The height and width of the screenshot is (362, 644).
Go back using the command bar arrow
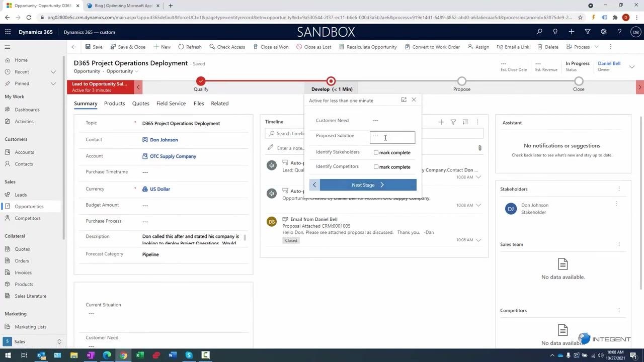point(74,47)
